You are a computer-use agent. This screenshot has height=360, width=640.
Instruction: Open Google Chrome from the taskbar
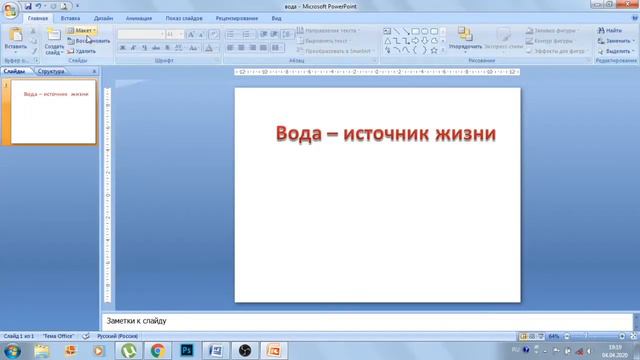(x=158, y=351)
